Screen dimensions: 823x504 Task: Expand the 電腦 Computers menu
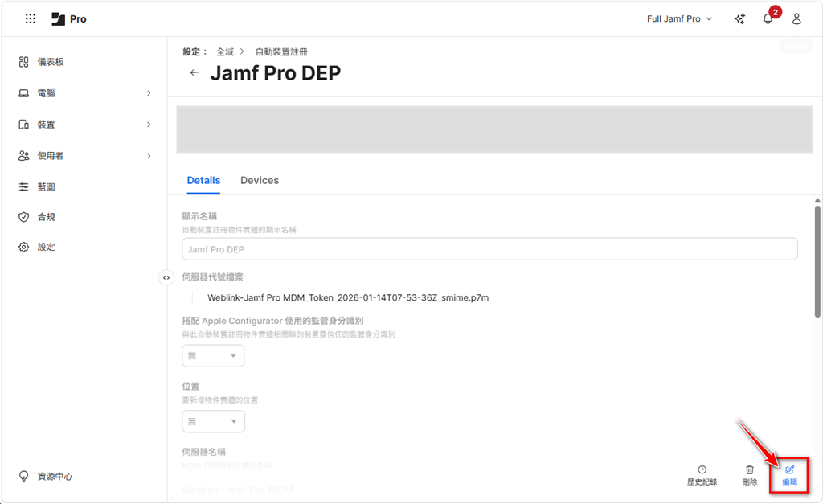tap(85, 93)
